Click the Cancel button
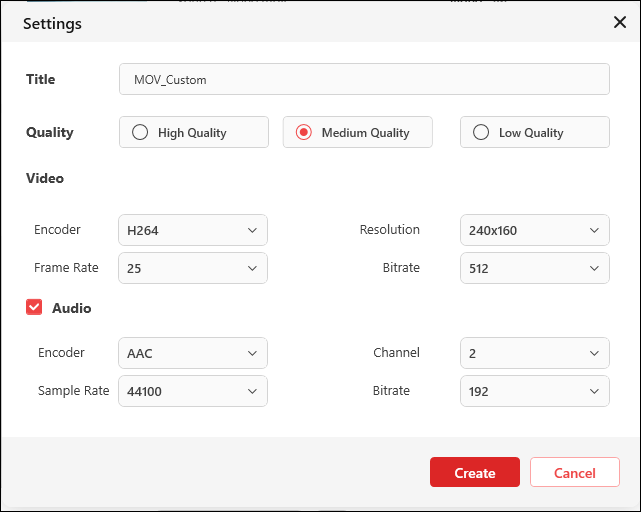The width and height of the screenshot is (641, 512). click(575, 473)
